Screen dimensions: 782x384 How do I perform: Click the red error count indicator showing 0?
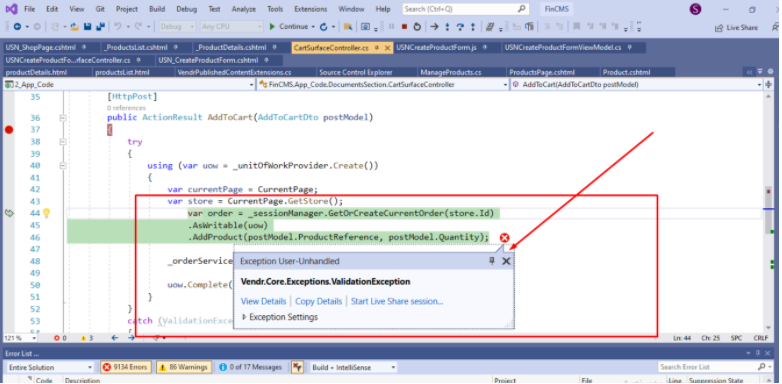tap(60, 338)
